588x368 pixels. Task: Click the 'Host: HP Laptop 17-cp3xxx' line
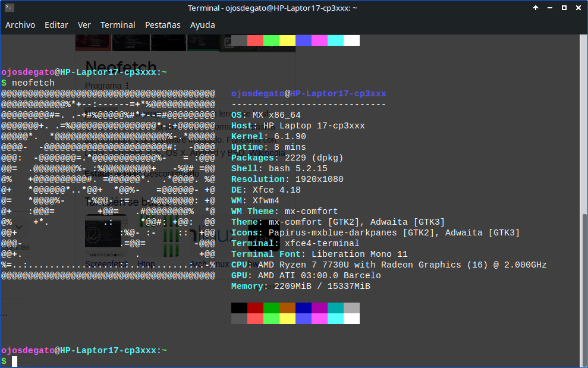click(x=298, y=125)
